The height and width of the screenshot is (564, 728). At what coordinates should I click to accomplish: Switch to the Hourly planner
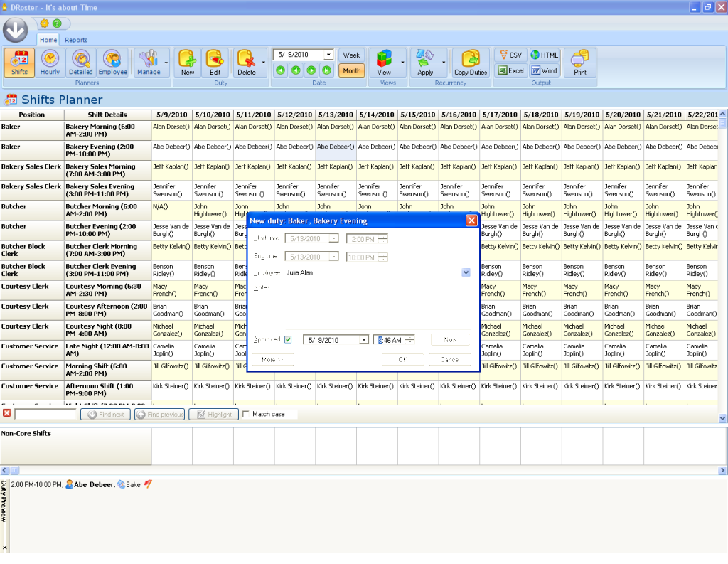click(50, 63)
